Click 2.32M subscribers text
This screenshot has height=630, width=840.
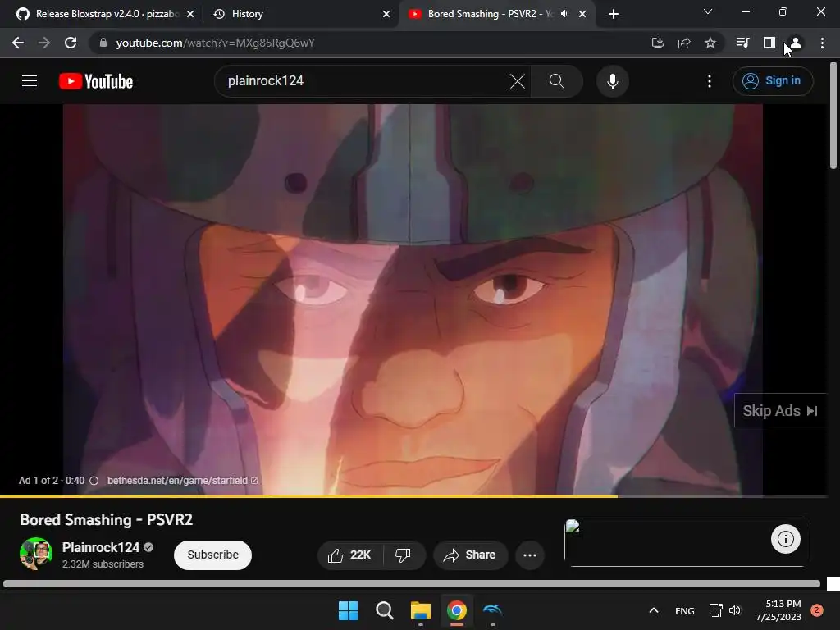(103, 564)
